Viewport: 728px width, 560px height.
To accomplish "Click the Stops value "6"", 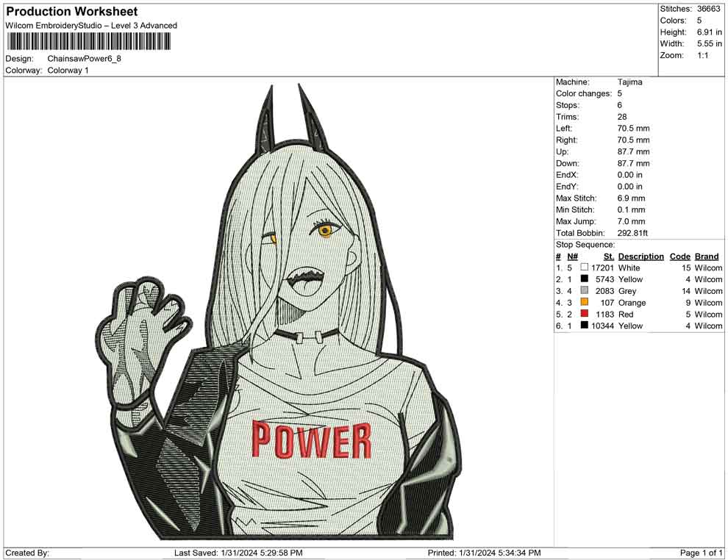I will 619,105.
